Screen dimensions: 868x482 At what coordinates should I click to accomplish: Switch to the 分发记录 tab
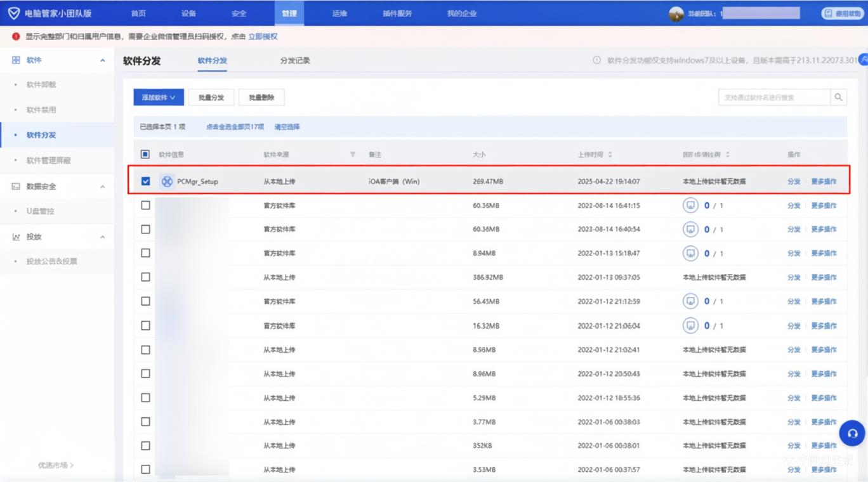point(295,61)
